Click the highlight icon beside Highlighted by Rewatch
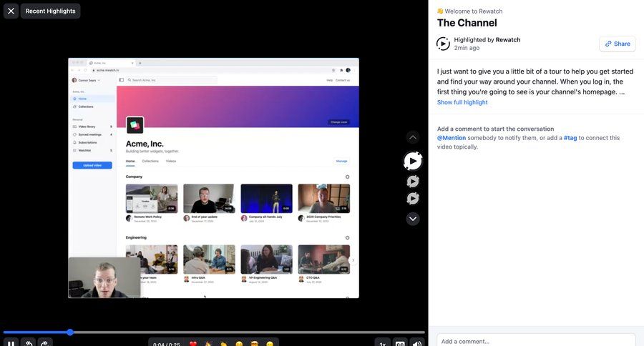The height and width of the screenshot is (346, 644). (443, 44)
